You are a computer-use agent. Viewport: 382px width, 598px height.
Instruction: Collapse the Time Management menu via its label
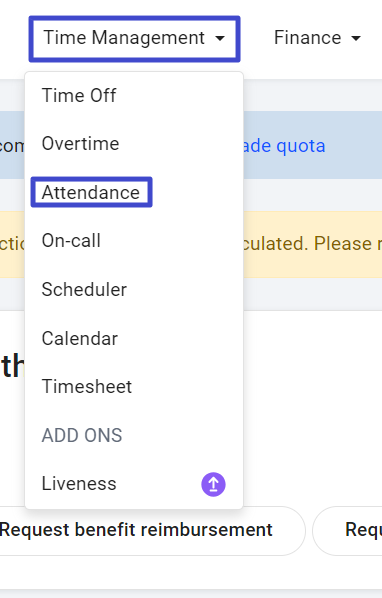click(124, 38)
